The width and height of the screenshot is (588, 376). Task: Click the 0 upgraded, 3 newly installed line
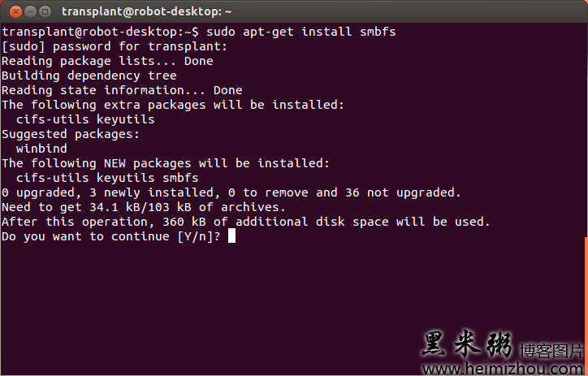pos(231,192)
